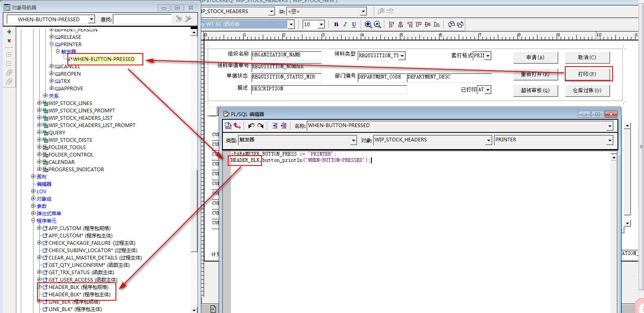Click the 仓库过账(O) button on the canvas
Image resolution: width=644 pixels, height=313 pixels.
pos(587,90)
